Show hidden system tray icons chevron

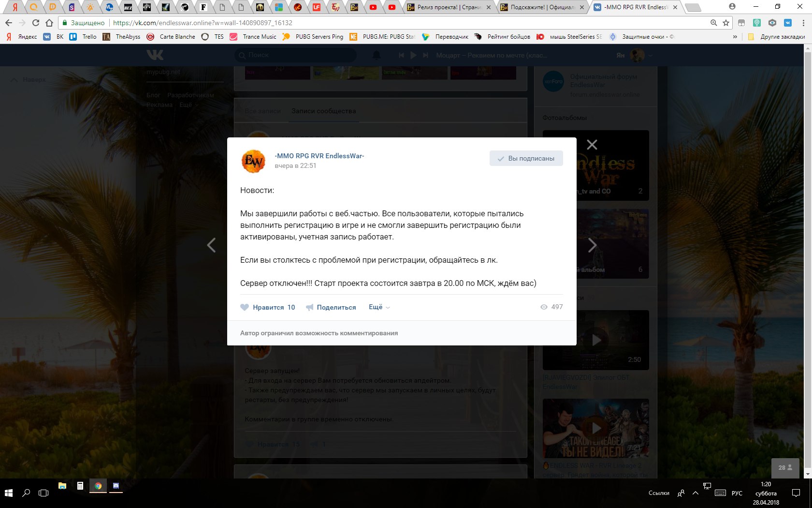[695, 493]
